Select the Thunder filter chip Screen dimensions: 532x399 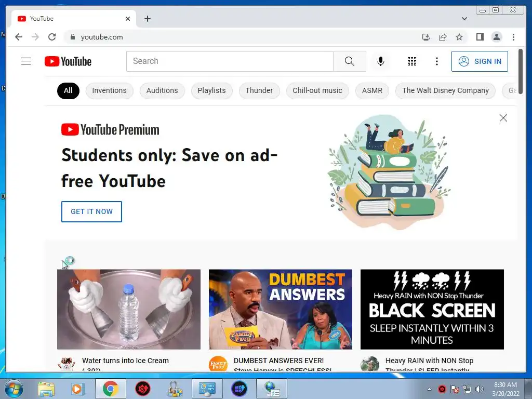click(259, 90)
